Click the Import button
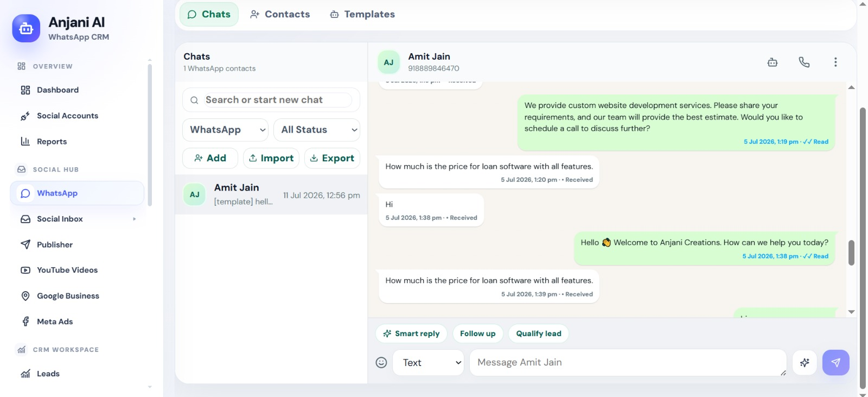 point(271,158)
